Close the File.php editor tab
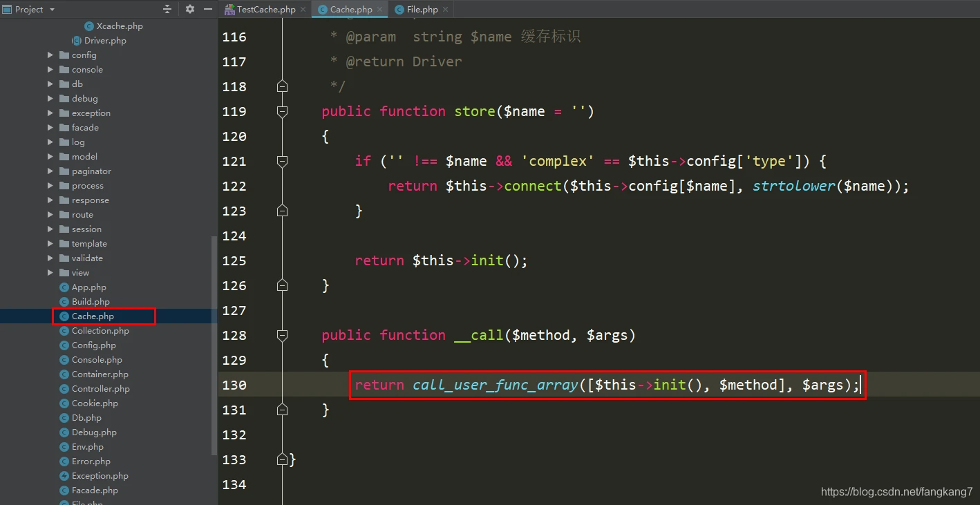 (x=445, y=10)
